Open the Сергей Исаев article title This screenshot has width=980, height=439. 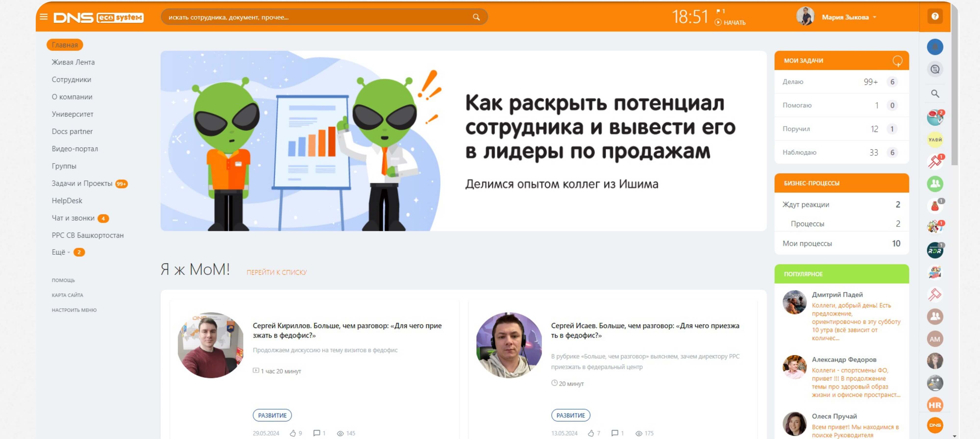(x=645, y=330)
